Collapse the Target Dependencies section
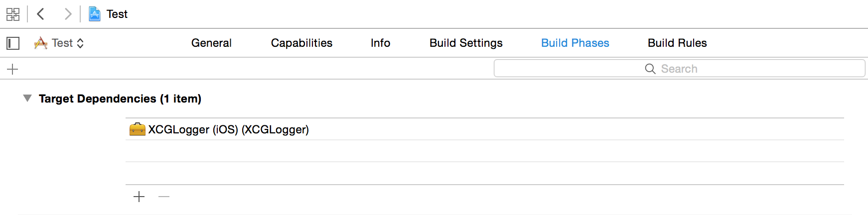This screenshot has height=215, width=868. coord(27,99)
